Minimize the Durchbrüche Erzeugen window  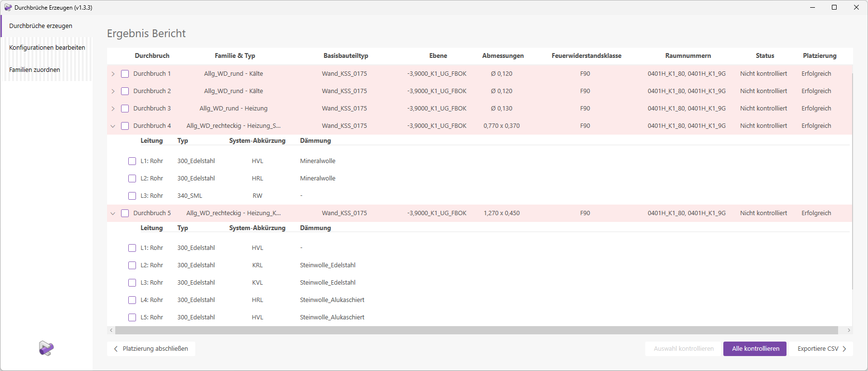point(813,7)
